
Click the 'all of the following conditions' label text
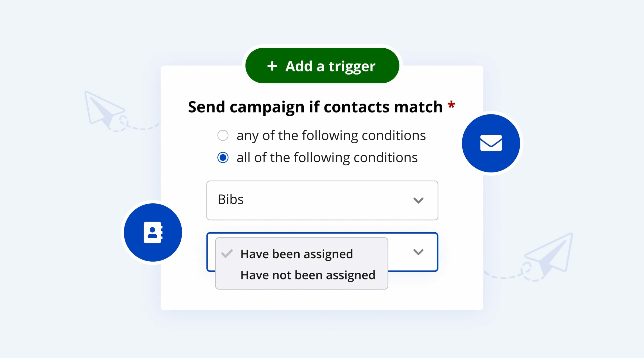[x=327, y=158]
